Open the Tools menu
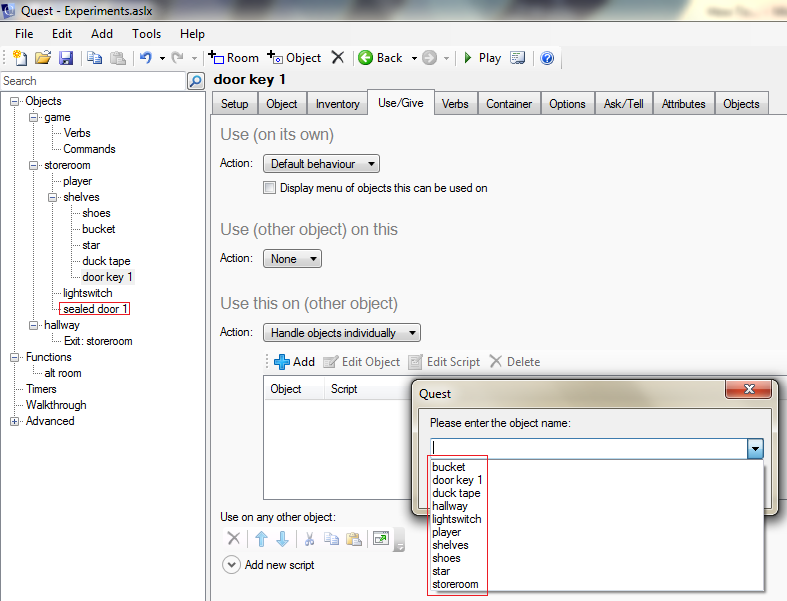 pos(147,33)
